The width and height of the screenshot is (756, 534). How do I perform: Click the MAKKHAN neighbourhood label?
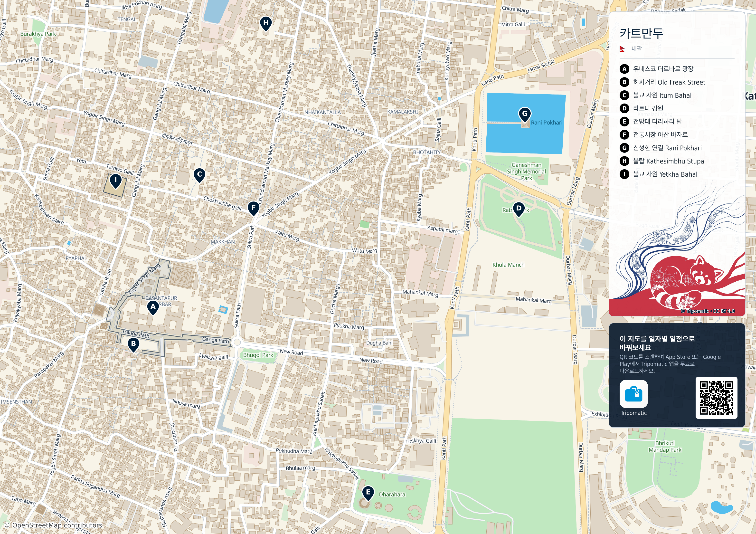pyautogui.click(x=223, y=241)
